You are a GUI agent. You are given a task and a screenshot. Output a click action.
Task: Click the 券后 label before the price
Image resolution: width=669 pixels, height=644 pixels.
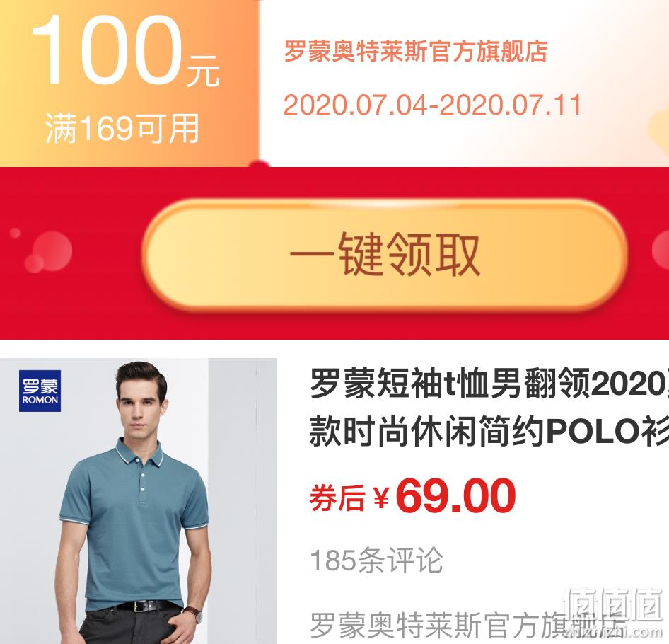coord(337,498)
